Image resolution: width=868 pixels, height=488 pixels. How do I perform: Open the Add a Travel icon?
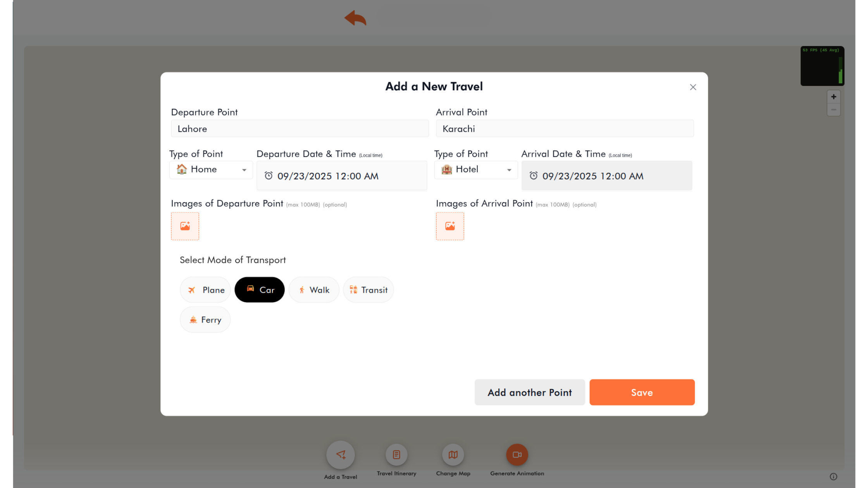coord(341,455)
